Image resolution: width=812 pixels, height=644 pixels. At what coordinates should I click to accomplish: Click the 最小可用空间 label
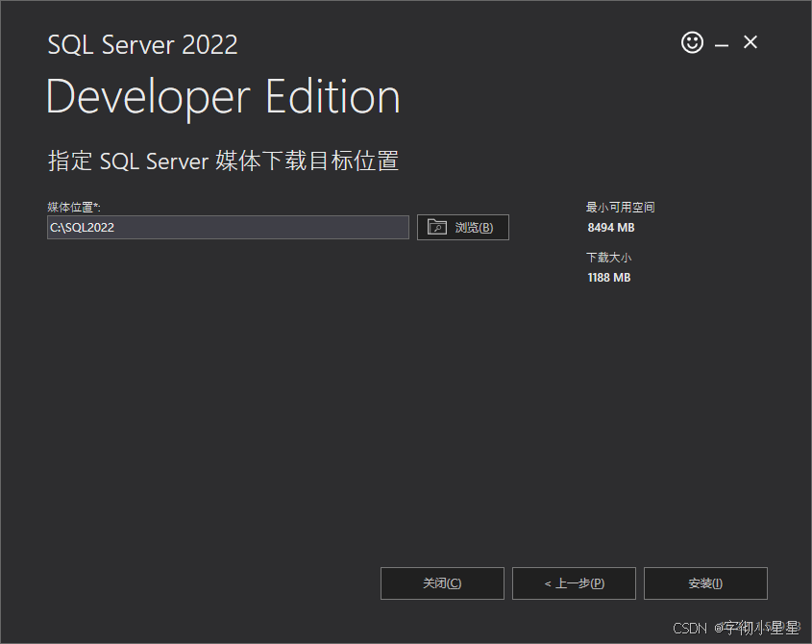[621, 208]
